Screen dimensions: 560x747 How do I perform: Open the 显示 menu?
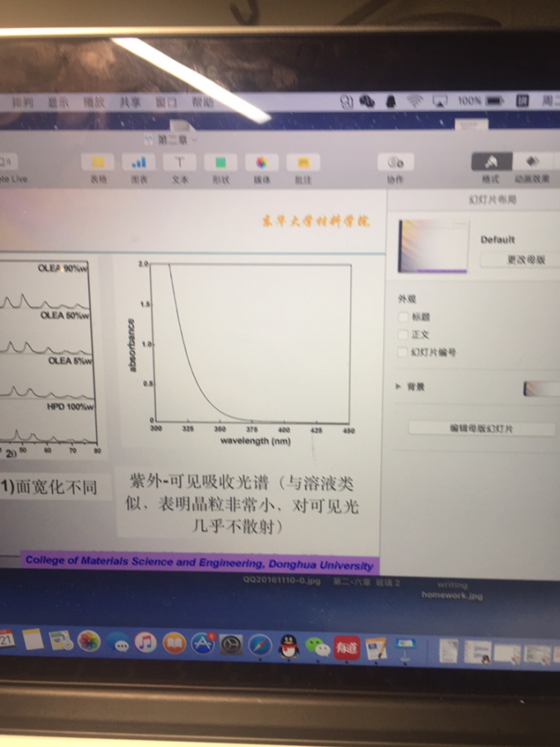click(57, 102)
